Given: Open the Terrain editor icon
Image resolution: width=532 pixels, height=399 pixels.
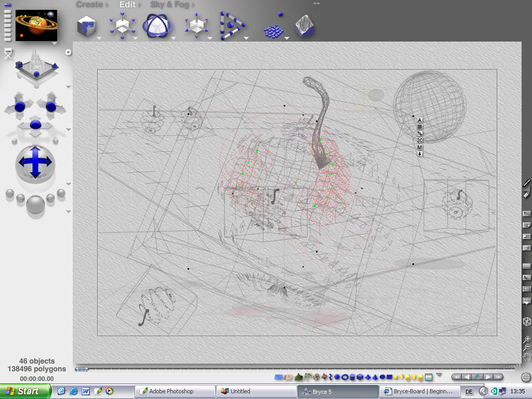Looking at the screenshot, I should click(305, 26).
